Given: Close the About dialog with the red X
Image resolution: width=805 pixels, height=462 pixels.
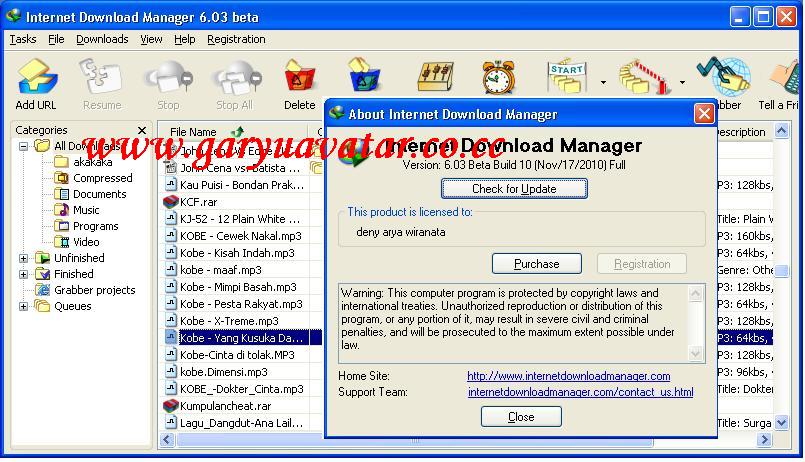Looking at the screenshot, I should point(704,113).
